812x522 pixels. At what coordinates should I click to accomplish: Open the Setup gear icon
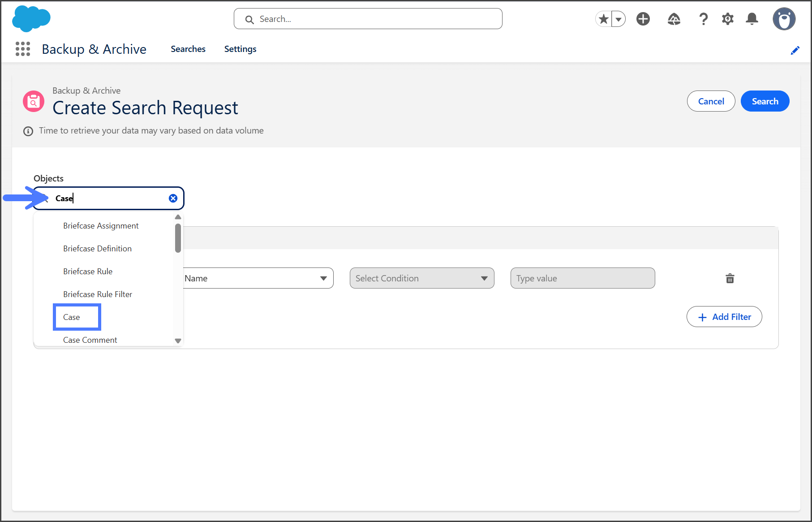click(728, 19)
